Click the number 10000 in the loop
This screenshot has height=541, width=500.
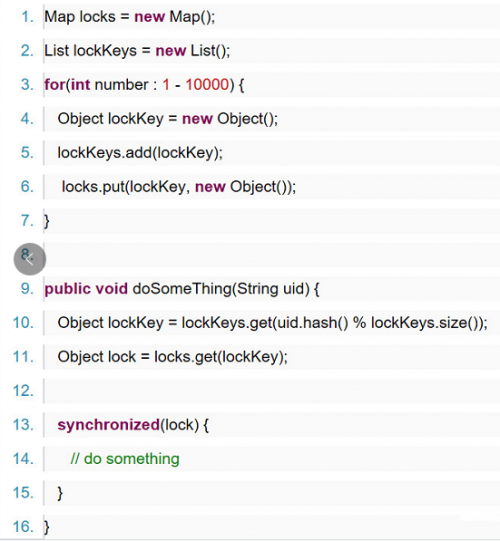[207, 85]
